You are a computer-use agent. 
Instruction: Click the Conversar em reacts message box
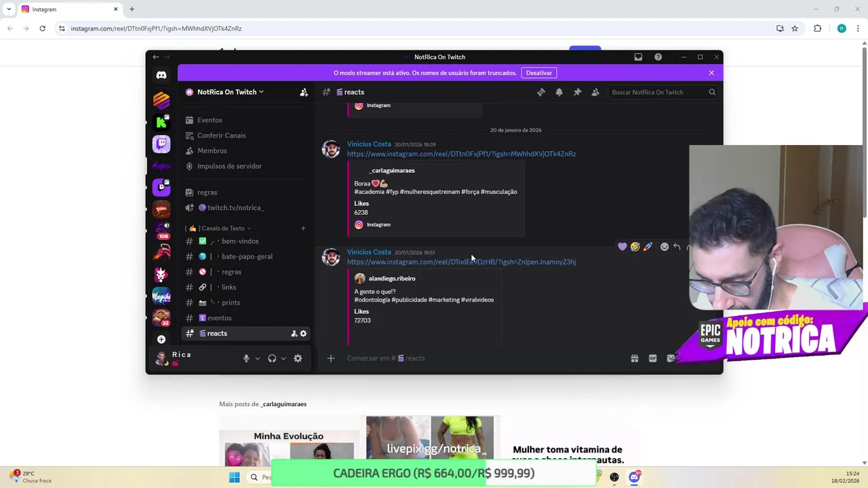point(485,359)
